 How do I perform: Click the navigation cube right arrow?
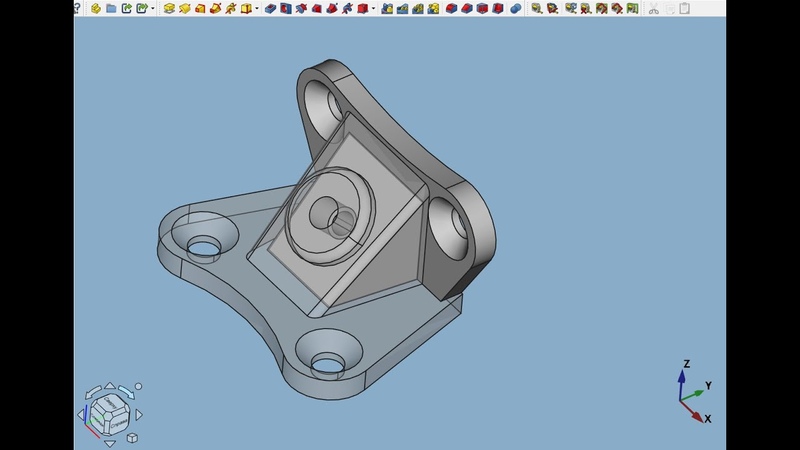click(x=139, y=414)
